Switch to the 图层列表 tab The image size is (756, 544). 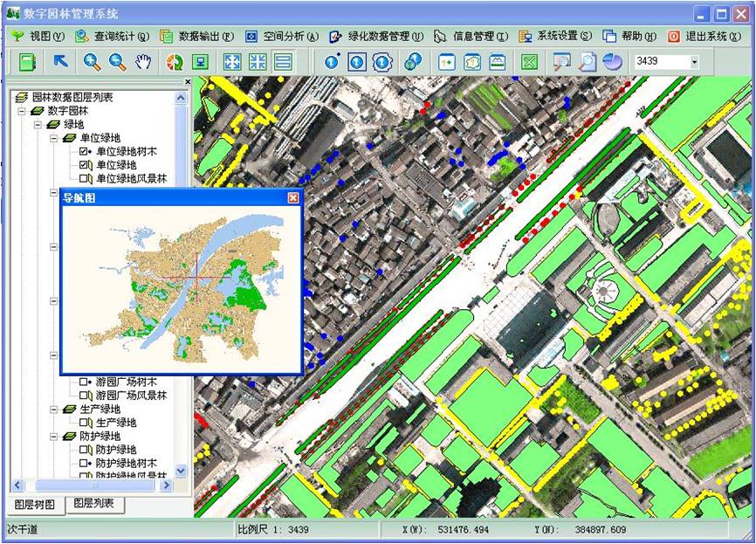pyautogui.click(x=95, y=504)
